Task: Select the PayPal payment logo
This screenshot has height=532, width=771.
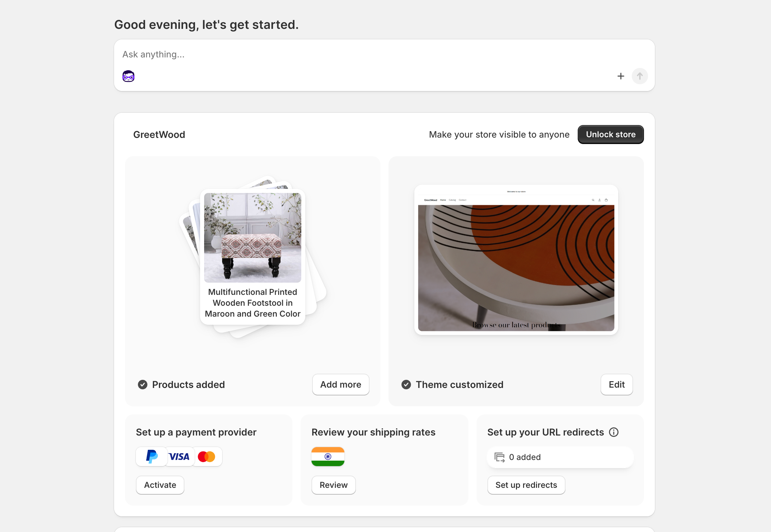Action: pyautogui.click(x=151, y=456)
